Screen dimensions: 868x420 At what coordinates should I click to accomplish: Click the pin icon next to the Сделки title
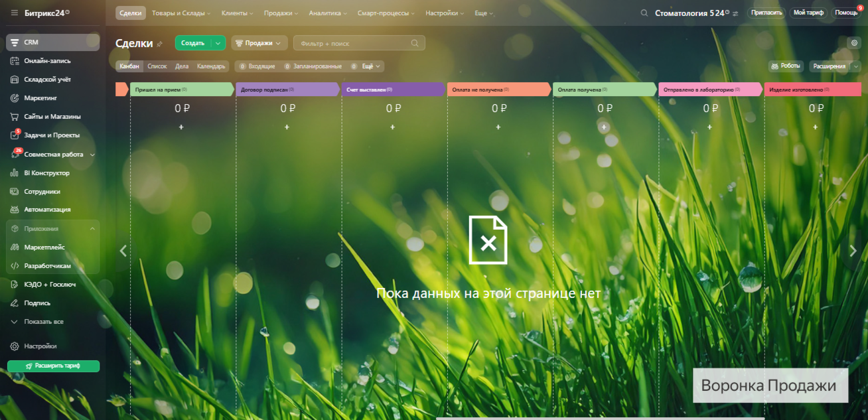pos(159,44)
